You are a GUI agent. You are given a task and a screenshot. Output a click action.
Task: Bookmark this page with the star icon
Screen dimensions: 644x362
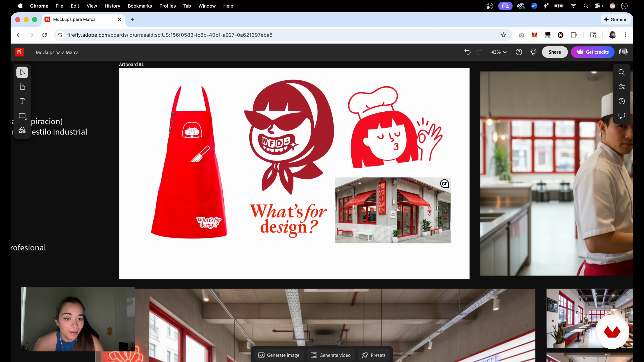tap(503, 35)
